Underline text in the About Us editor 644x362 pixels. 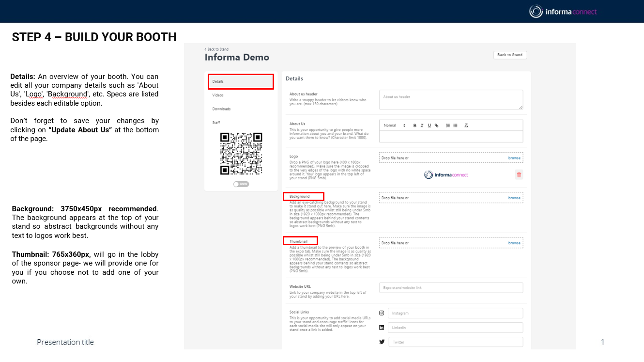pyautogui.click(x=429, y=126)
